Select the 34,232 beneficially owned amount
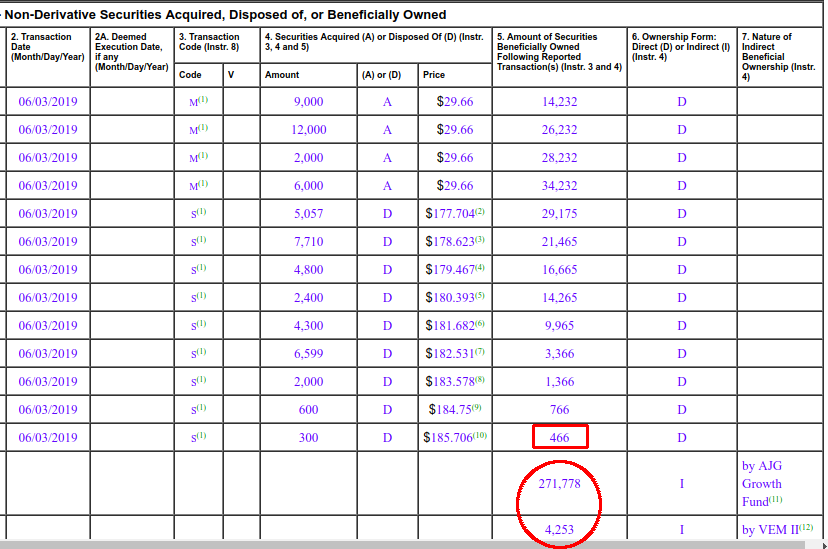828x549 pixels. 559,186
